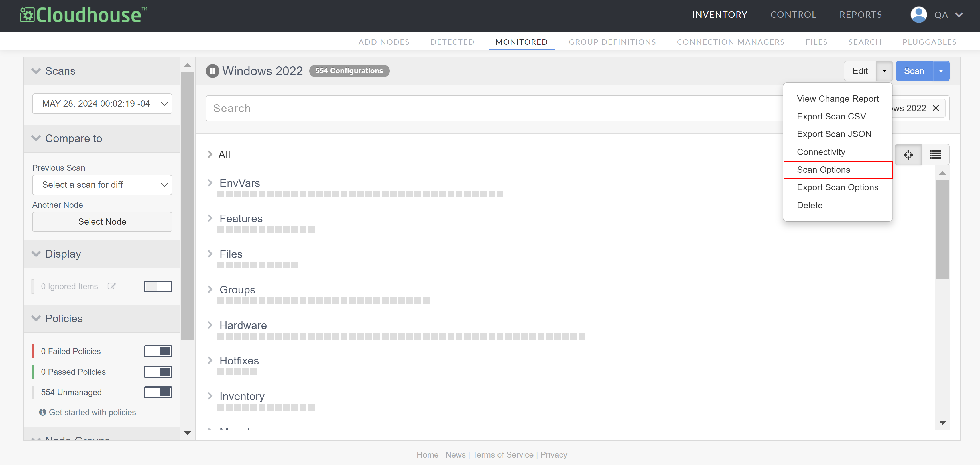This screenshot has width=980, height=465.
Task: Click the Windows node icon beside title
Action: point(212,71)
